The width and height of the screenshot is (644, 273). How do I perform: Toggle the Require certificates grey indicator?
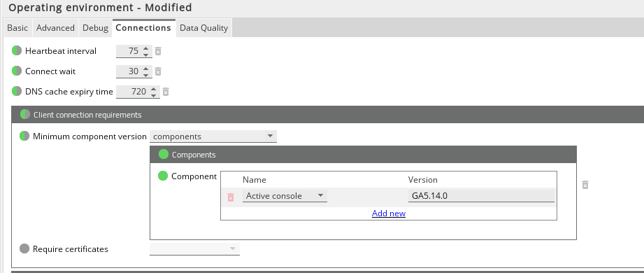coord(24,248)
